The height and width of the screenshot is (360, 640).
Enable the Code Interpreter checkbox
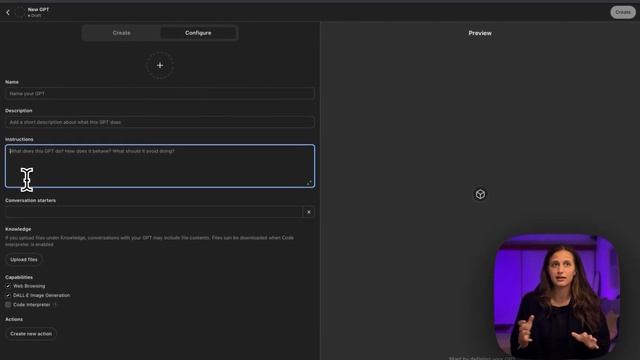(8, 305)
